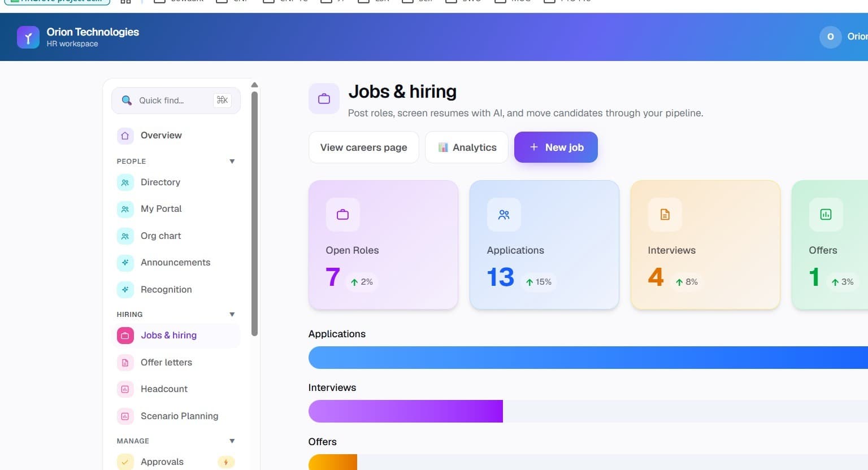
Task: Click the Offers stat card
Action: pos(830,245)
